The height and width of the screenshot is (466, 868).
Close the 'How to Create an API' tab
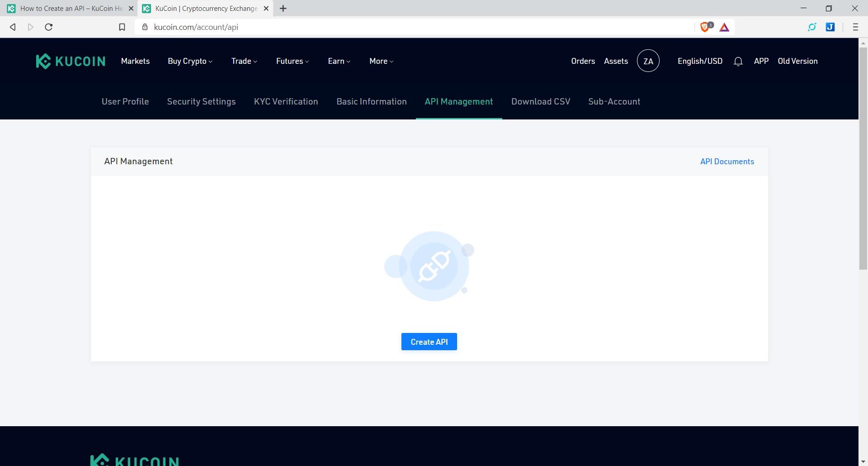click(x=131, y=8)
